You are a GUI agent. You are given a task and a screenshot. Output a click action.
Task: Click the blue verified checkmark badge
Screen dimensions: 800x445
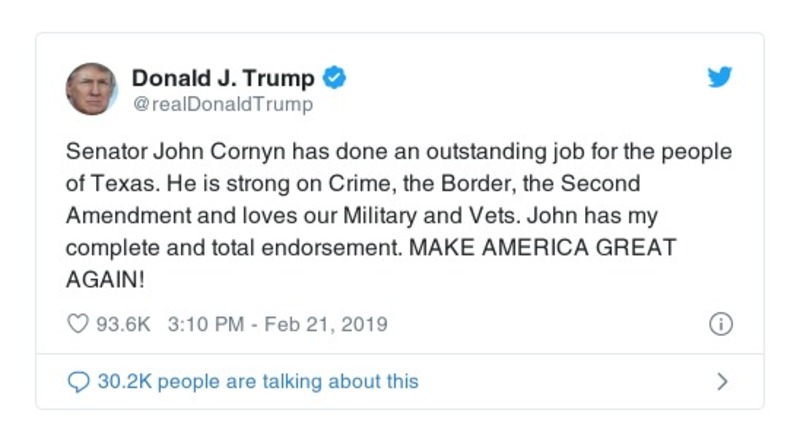pyautogui.click(x=336, y=78)
